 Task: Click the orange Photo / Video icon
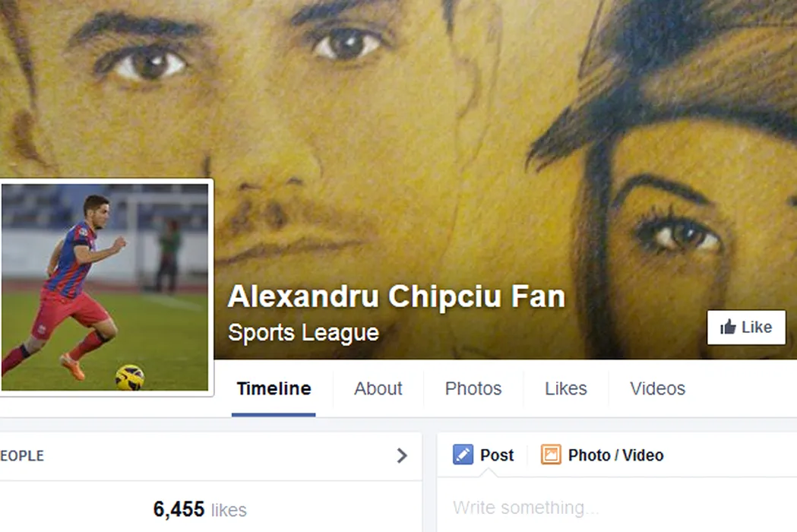click(551, 454)
